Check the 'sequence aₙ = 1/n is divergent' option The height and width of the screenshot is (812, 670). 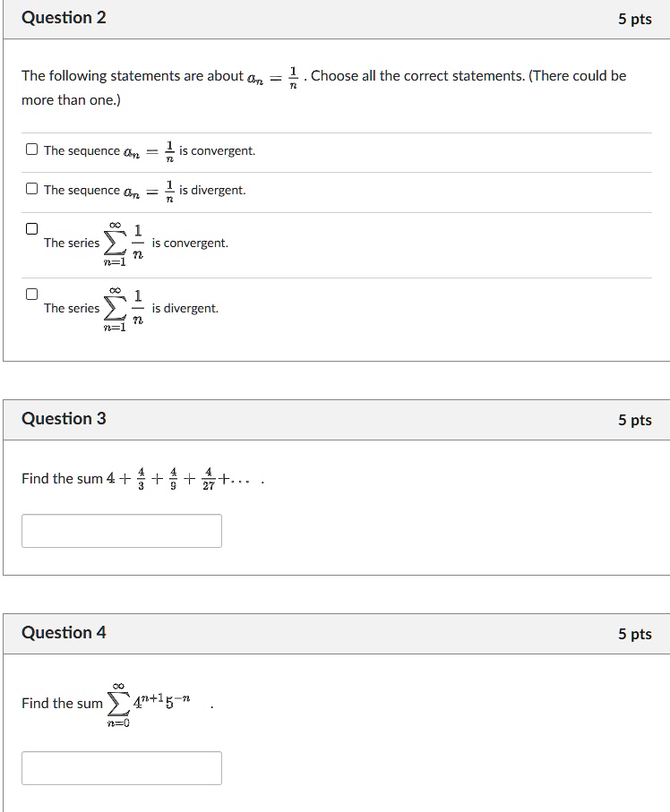[x=31, y=189]
